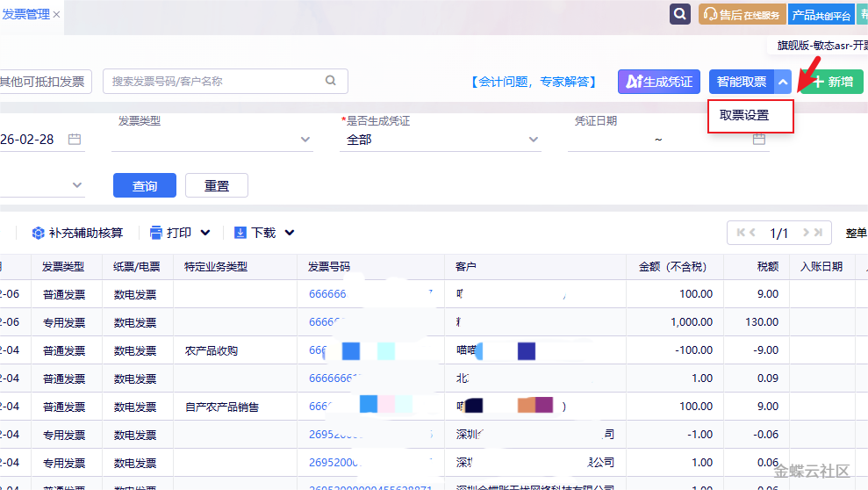
Task: Click the 入账日期 column header
Action: [x=821, y=267]
